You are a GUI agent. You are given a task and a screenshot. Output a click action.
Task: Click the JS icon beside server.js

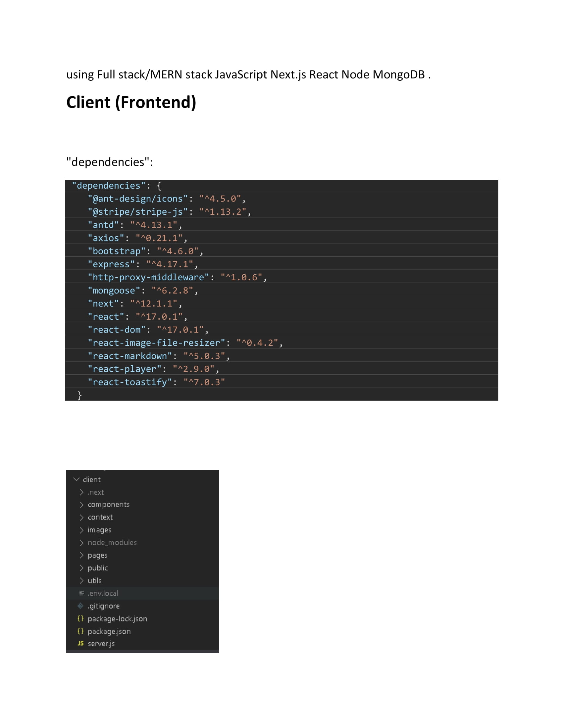[81, 644]
